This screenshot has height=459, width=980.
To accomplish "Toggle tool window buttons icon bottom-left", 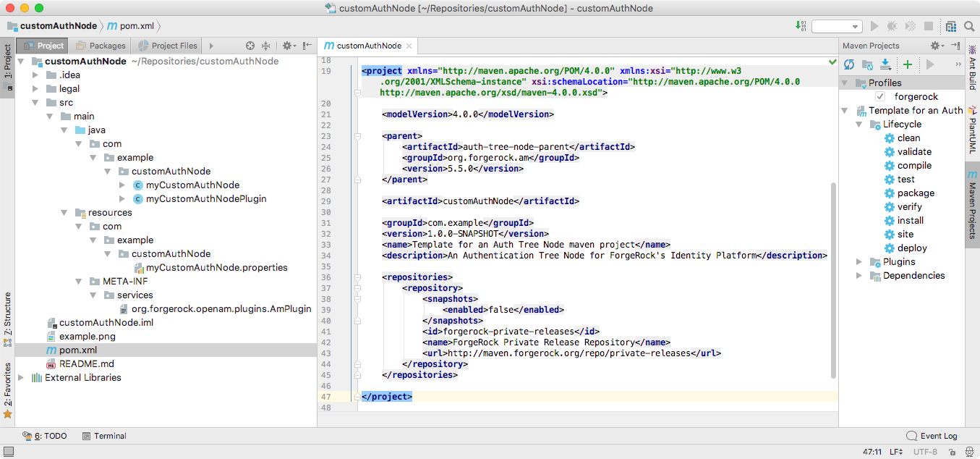I will pos(8,452).
